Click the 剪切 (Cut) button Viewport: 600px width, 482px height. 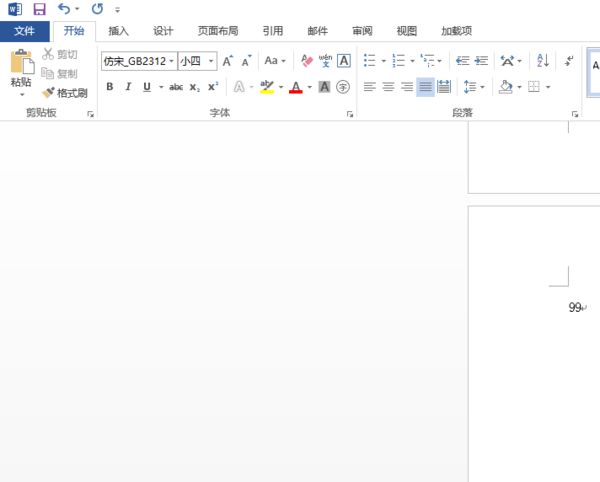[x=60, y=54]
